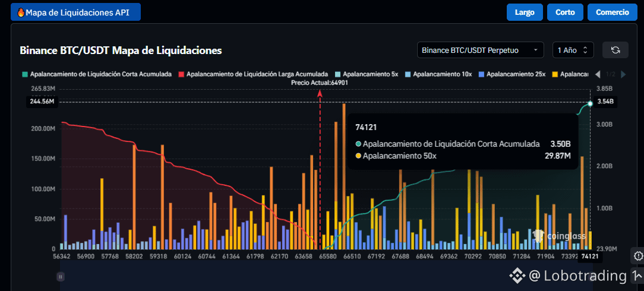Click the 74121 x-axis price label
The image size is (644, 291).
click(590, 257)
